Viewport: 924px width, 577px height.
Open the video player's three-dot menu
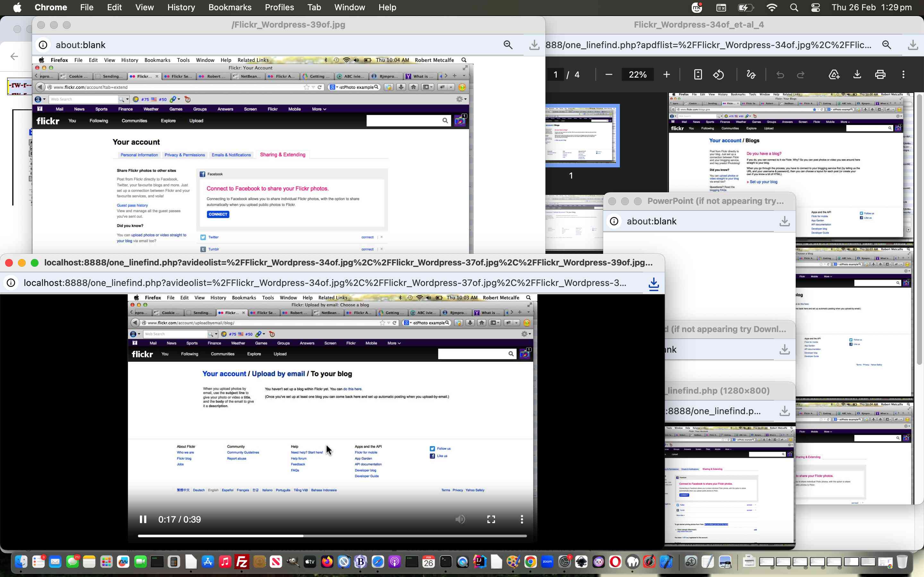point(522,519)
